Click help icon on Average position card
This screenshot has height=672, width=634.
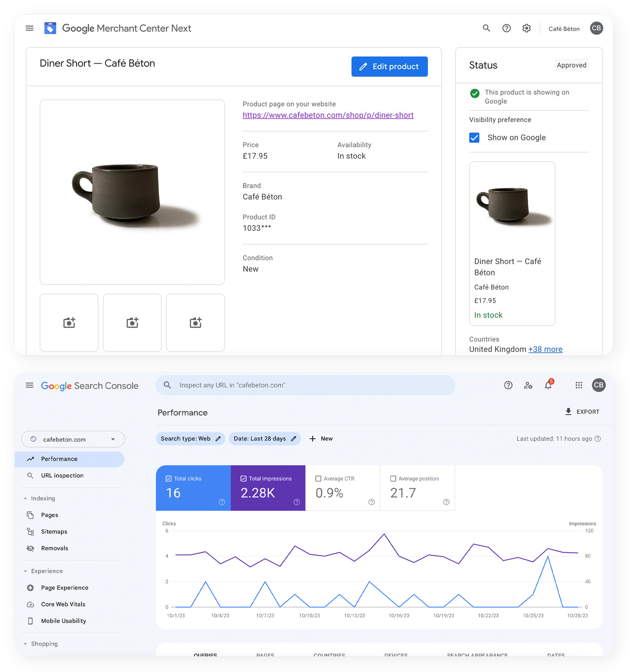(446, 502)
